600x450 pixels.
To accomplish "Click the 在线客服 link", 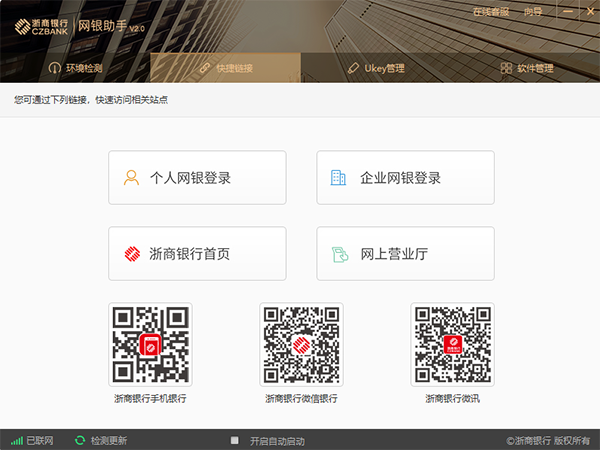I will [x=491, y=12].
